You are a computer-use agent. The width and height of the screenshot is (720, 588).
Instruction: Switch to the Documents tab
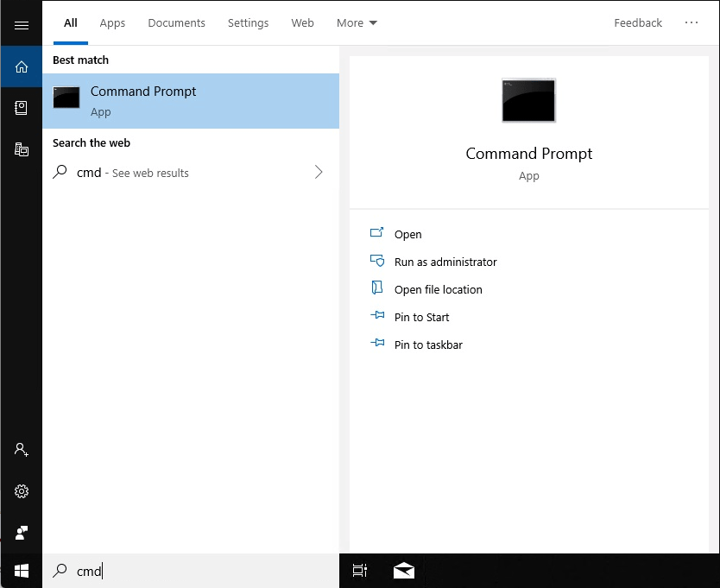[x=176, y=23]
